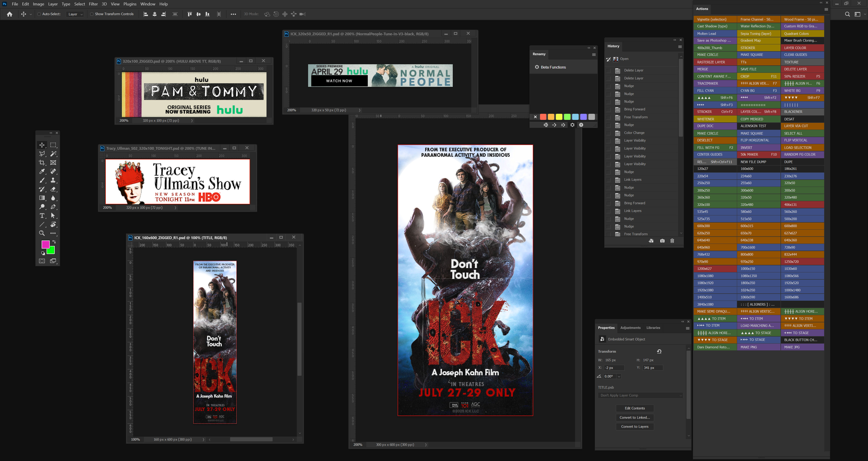Enable the Auto-Select checkbox
The image size is (868, 461).
[39, 14]
